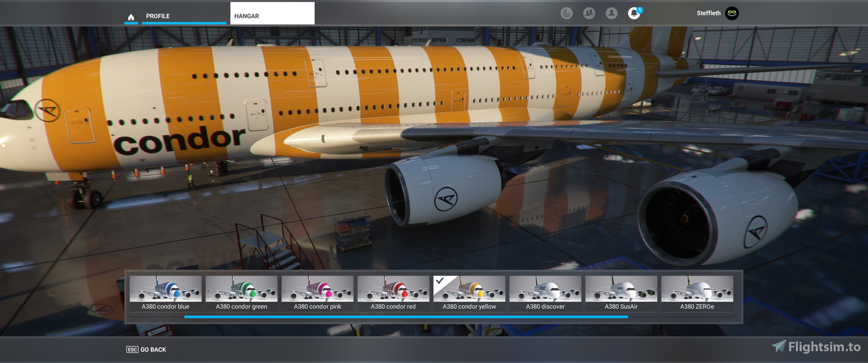Image resolution: width=868 pixels, height=363 pixels.
Task: Open the user profile icon
Action: pyautogui.click(x=611, y=12)
